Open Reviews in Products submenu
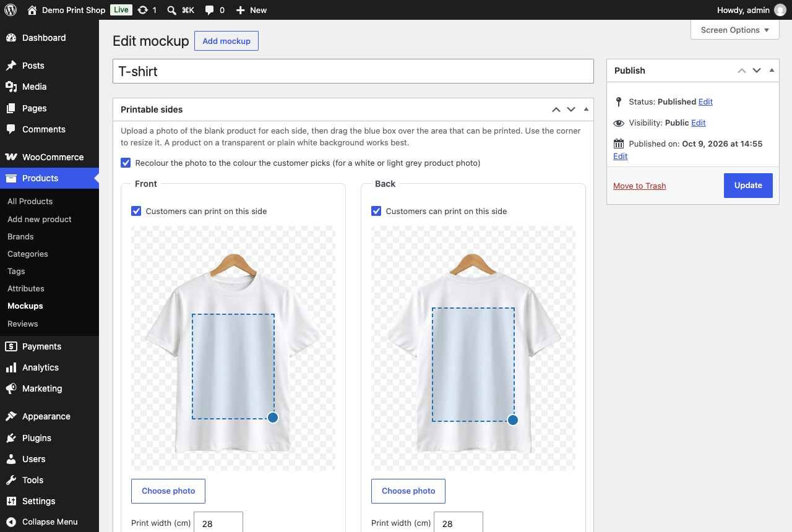Viewport: 792px width, 532px height. (23, 324)
